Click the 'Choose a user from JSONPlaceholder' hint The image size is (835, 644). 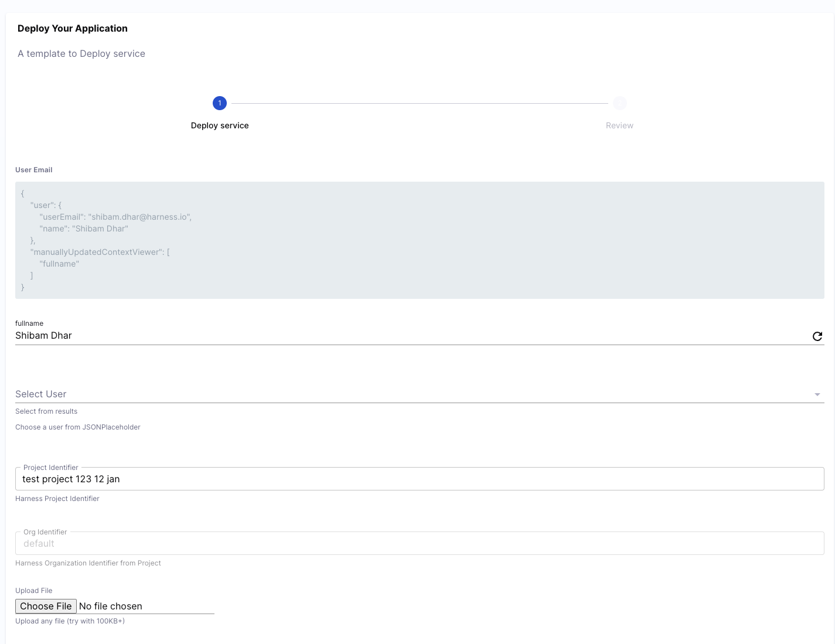[78, 427]
